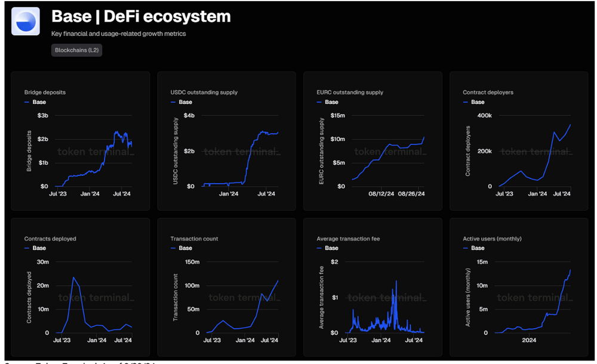Toggle Base legend in EURC outstanding supply
597x364 pixels.
328,102
